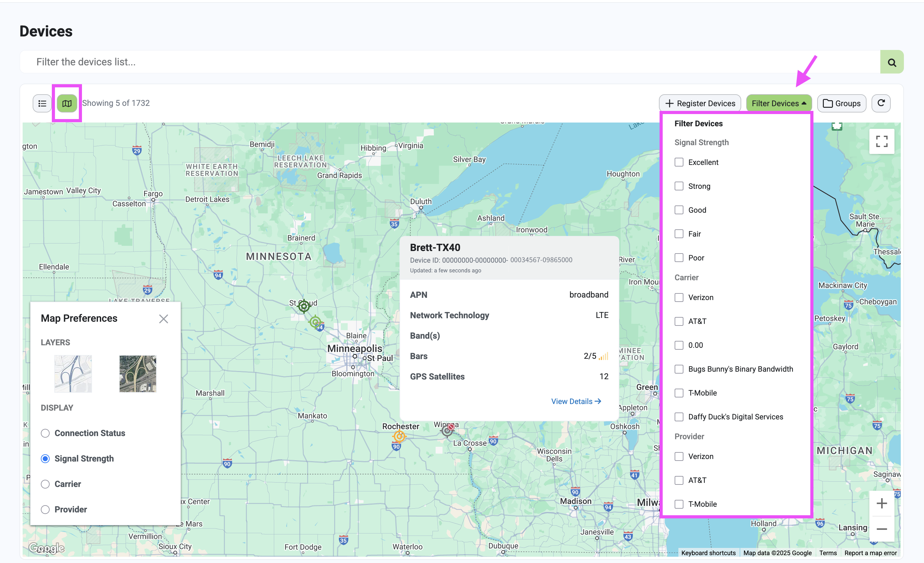Collapse the Filter Devices dropdown
924x563 pixels.
point(779,104)
